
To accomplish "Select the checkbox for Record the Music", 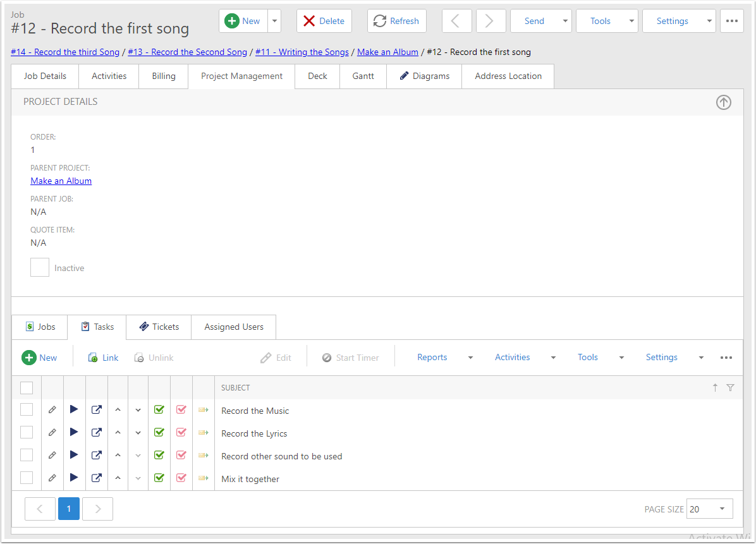I will point(27,410).
